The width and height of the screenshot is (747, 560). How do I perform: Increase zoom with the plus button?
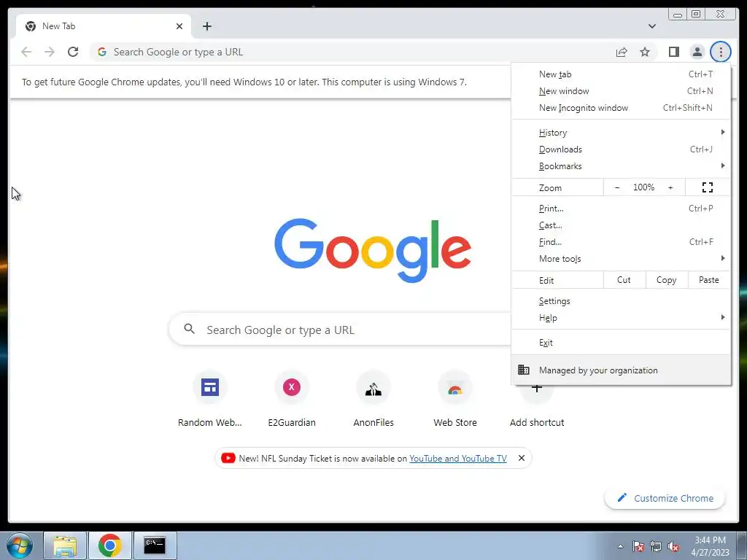(x=670, y=187)
